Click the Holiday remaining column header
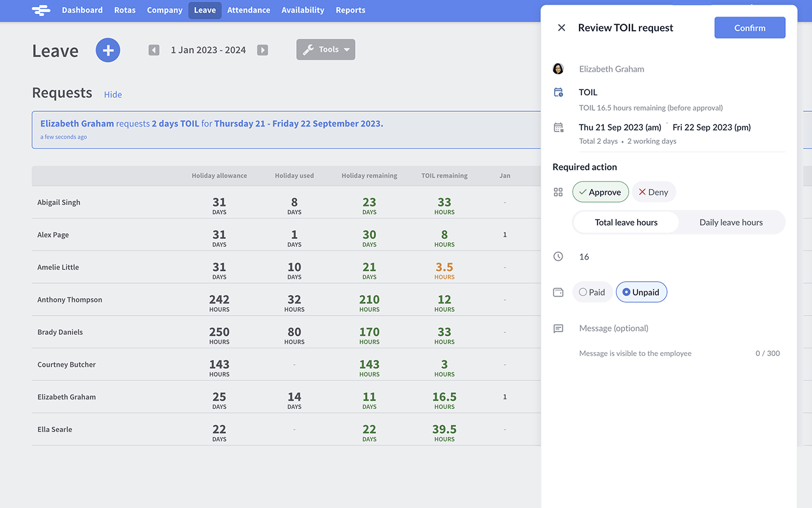The image size is (812, 508). (x=369, y=176)
